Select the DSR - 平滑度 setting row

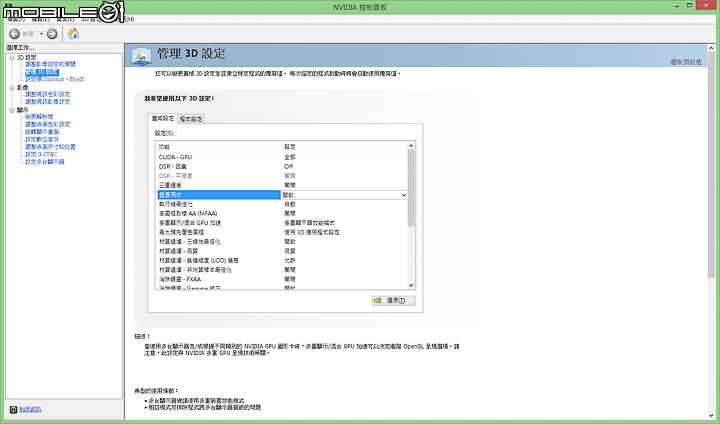click(x=282, y=176)
